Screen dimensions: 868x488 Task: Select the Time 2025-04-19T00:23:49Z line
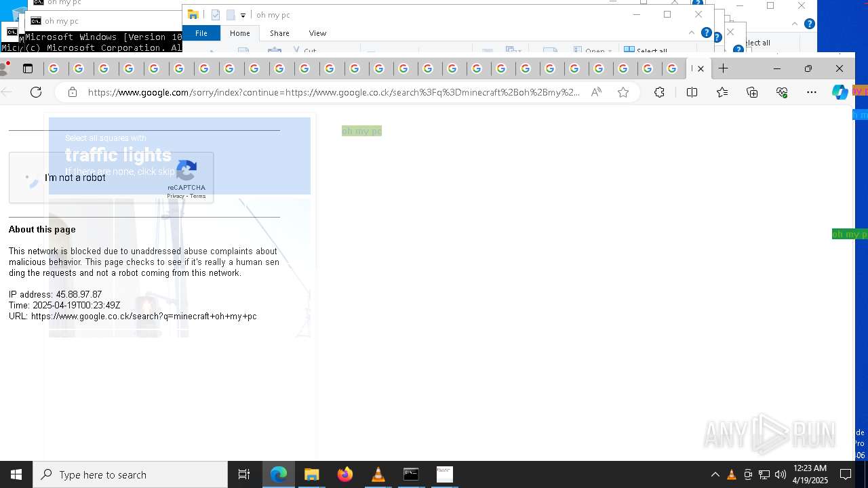pos(64,305)
